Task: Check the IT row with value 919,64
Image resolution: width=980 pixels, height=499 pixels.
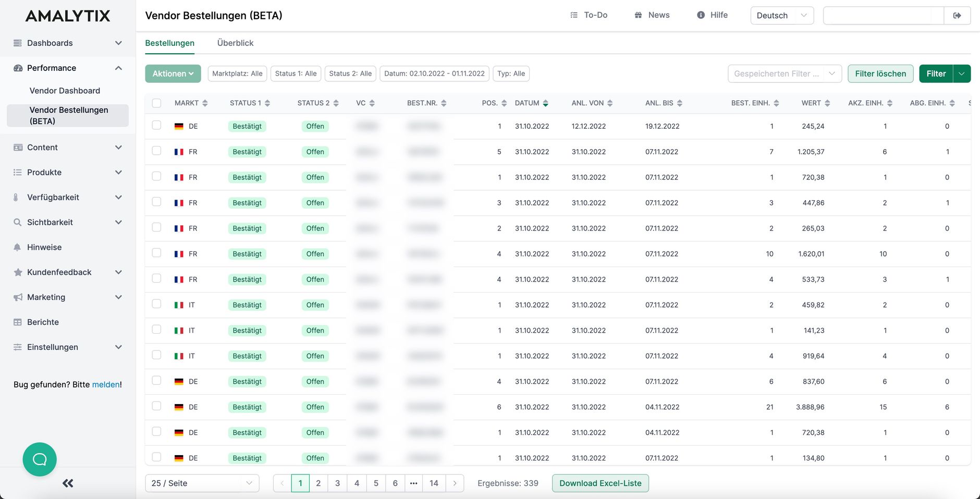Action: [156, 355]
